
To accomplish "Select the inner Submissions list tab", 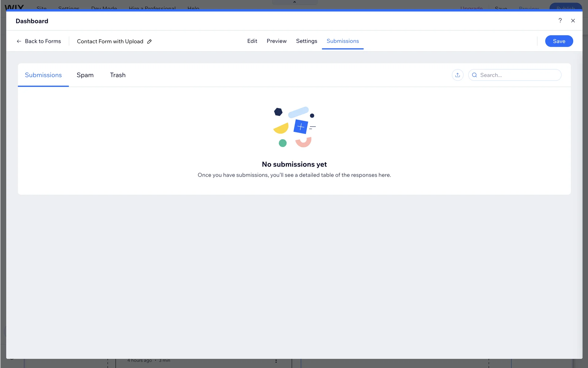I will tap(43, 75).
